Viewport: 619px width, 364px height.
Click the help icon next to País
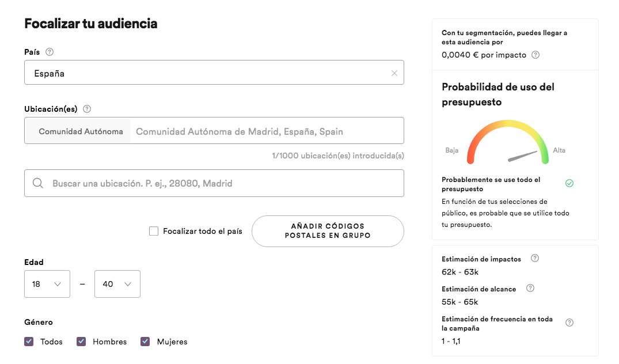point(50,52)
